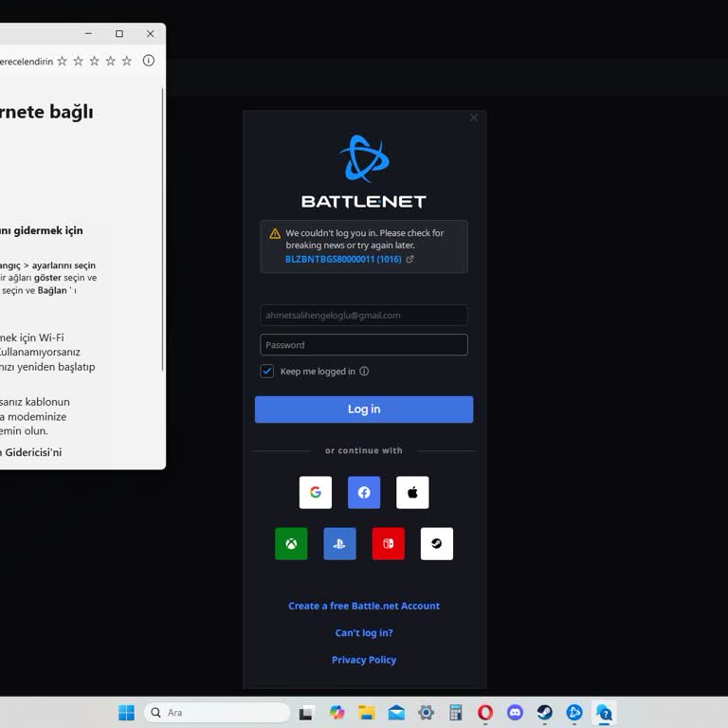This screenshot has width=728, height=728.
Task: Maximize the help window
Action: tap(119, 33)
